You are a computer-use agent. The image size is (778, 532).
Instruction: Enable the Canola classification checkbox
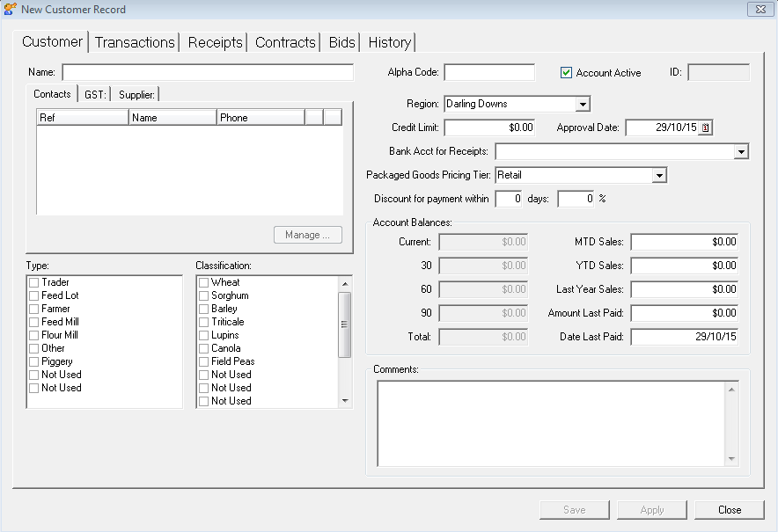click(x=204, y=348)
